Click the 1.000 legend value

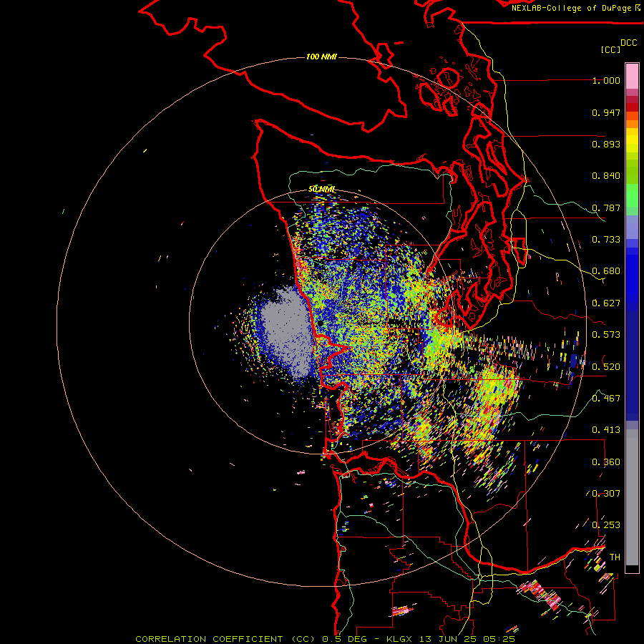tap(606, 80)
